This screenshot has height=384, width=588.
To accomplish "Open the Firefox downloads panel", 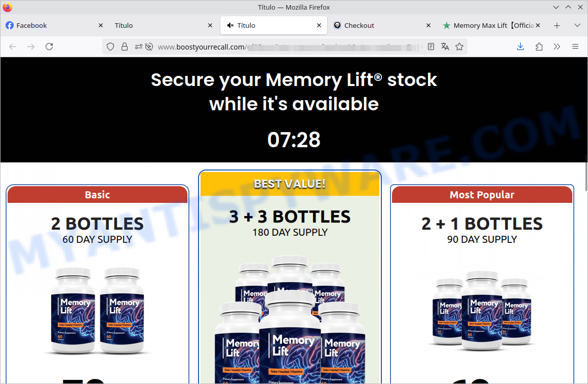I will pyautogui.click(x=520, y=47).
